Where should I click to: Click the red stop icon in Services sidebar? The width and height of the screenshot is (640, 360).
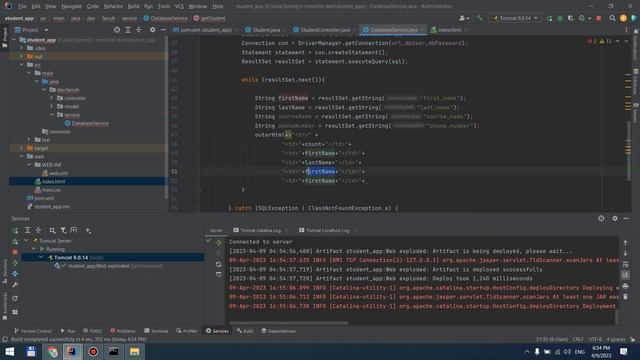click(15, 252)
